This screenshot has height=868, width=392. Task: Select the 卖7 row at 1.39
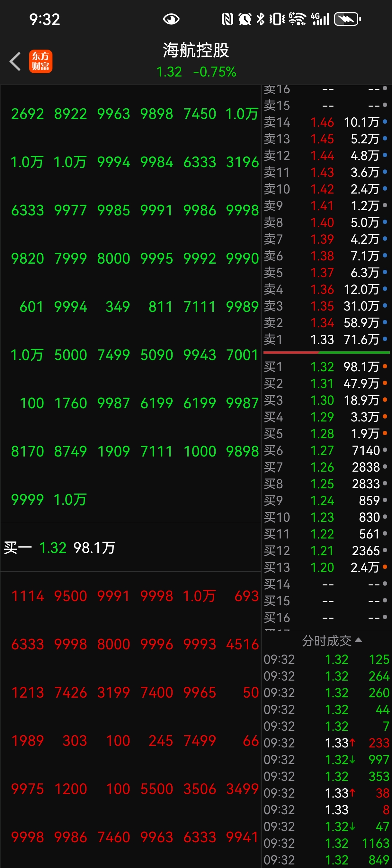click(x=326, y=239)
